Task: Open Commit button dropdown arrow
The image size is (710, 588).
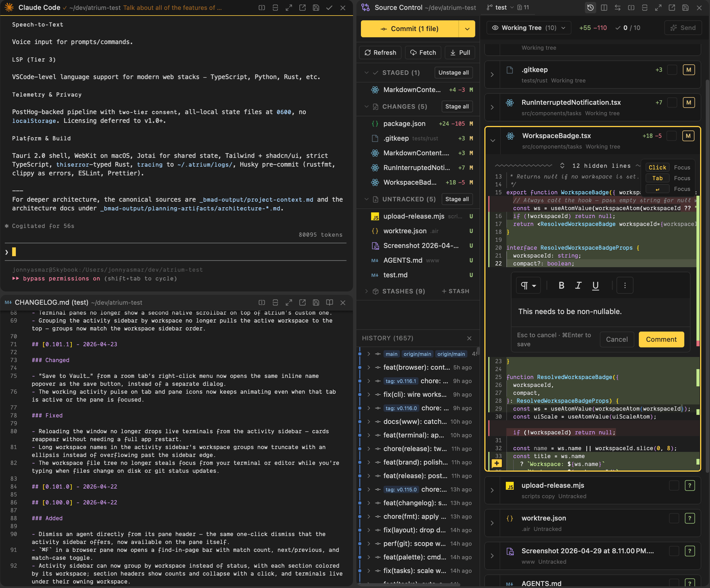Action: tap(467, 29)
